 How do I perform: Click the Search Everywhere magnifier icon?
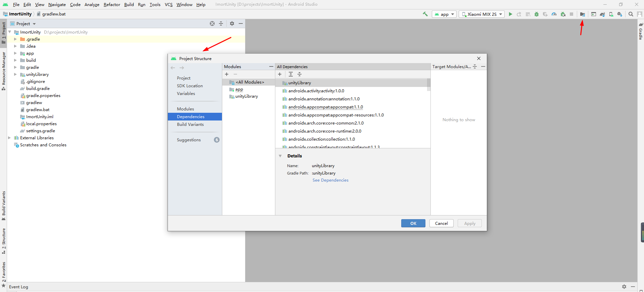(631, 14)
